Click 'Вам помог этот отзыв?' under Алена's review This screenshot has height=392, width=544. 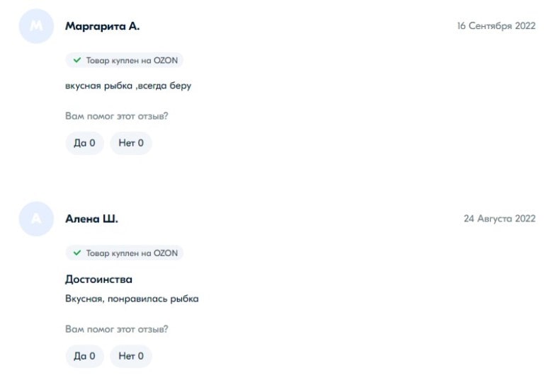(116, 329)
